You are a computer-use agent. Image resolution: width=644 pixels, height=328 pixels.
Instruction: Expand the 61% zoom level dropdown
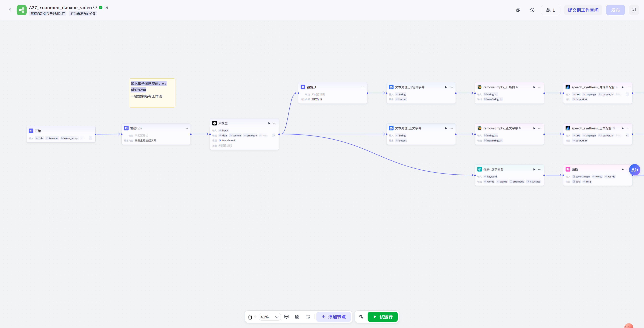pyautogui.click(x=270, y=317)
